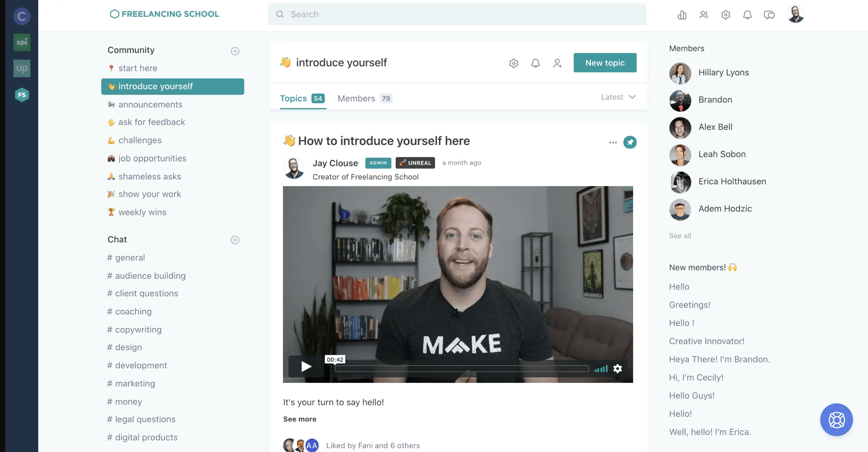Open the post's three-dot options menu
Image resolution: width=868 pixels, height=452 pixels.
613,142
